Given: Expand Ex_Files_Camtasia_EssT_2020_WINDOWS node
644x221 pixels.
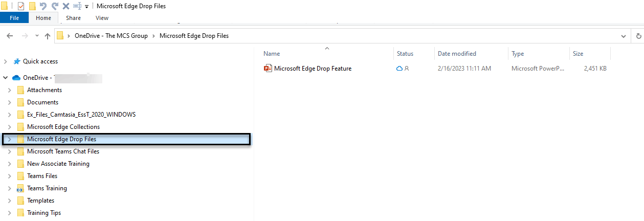Looking at the screenshot, I should (9, 115).
